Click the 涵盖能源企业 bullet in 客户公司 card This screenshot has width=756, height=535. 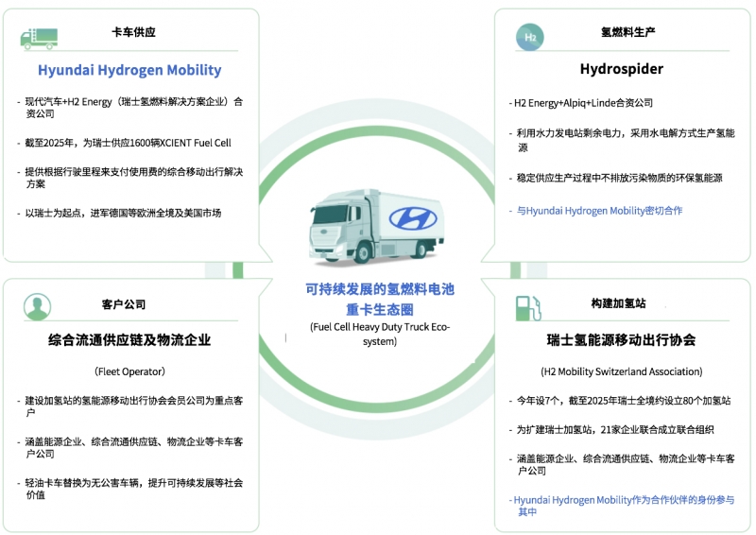[x=130, y=448]
